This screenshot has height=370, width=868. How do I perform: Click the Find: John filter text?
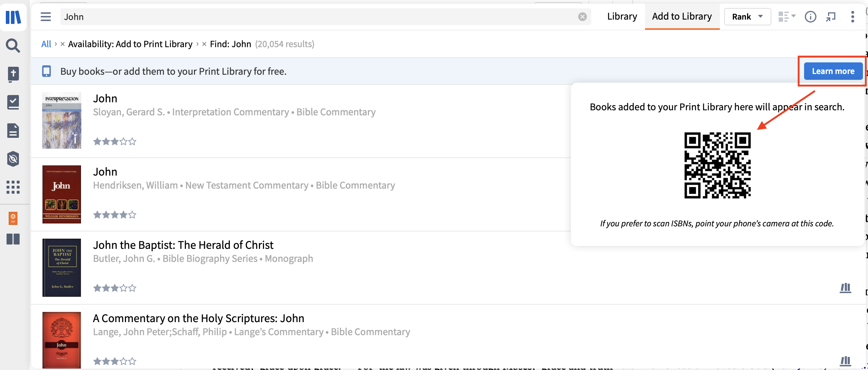[231, 44]
